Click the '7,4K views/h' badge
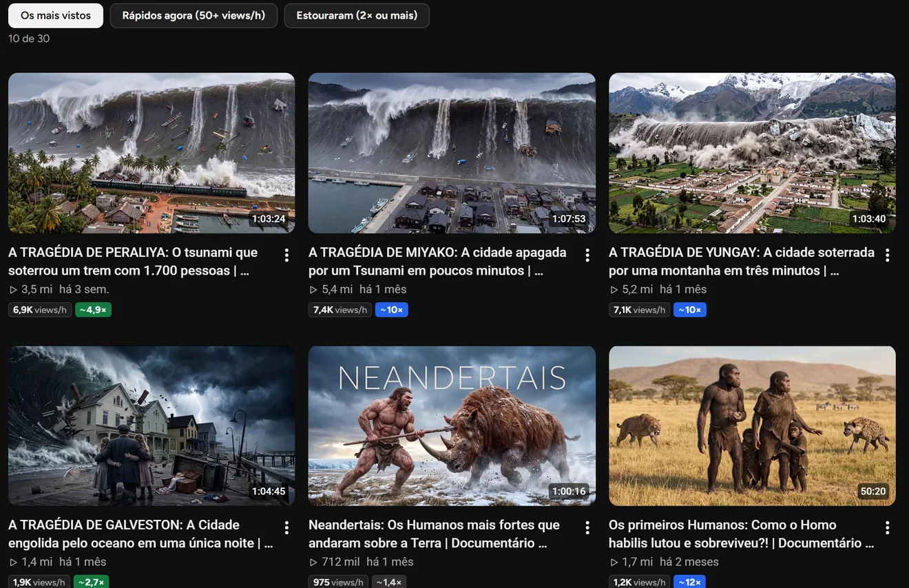Image resolution: width=909 pixels, height=588 pixels. click(340, 310)
